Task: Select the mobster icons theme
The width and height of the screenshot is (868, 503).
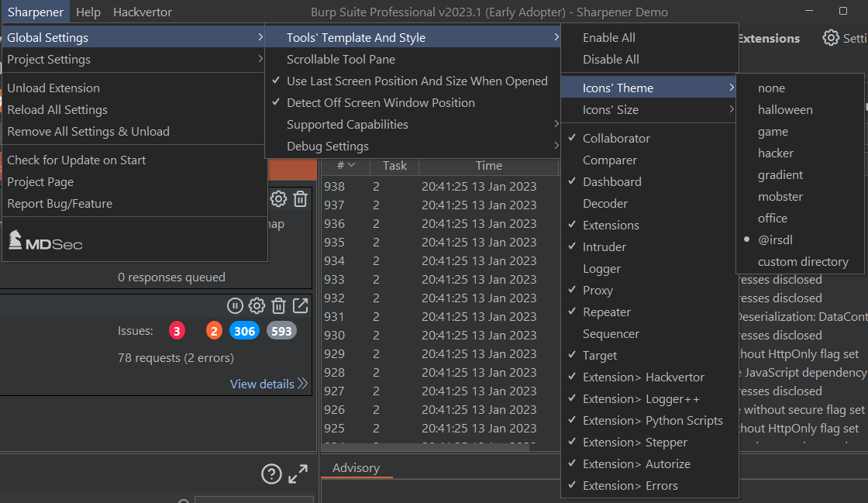Action: coord(800,196)
